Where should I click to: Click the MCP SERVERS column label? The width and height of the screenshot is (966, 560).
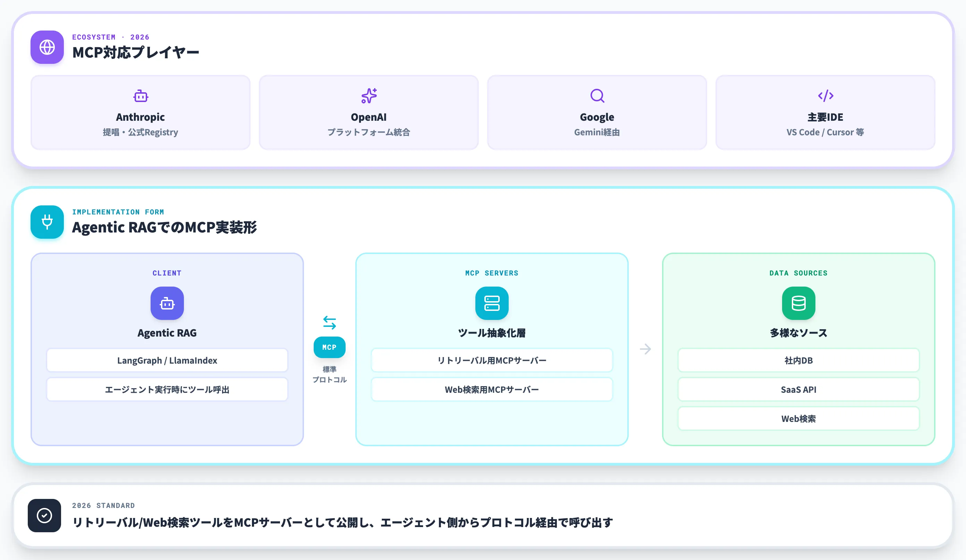tap(492, 273)
